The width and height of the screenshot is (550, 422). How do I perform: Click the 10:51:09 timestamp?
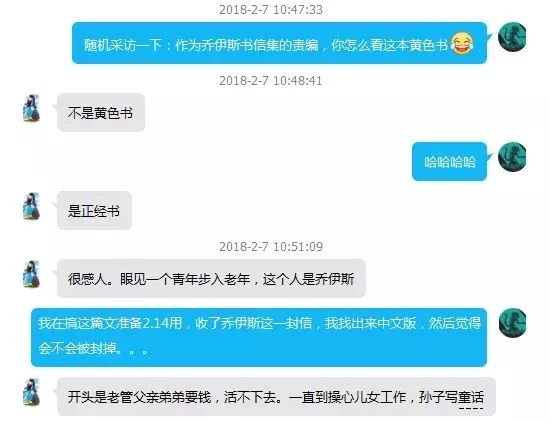[271, 247]
